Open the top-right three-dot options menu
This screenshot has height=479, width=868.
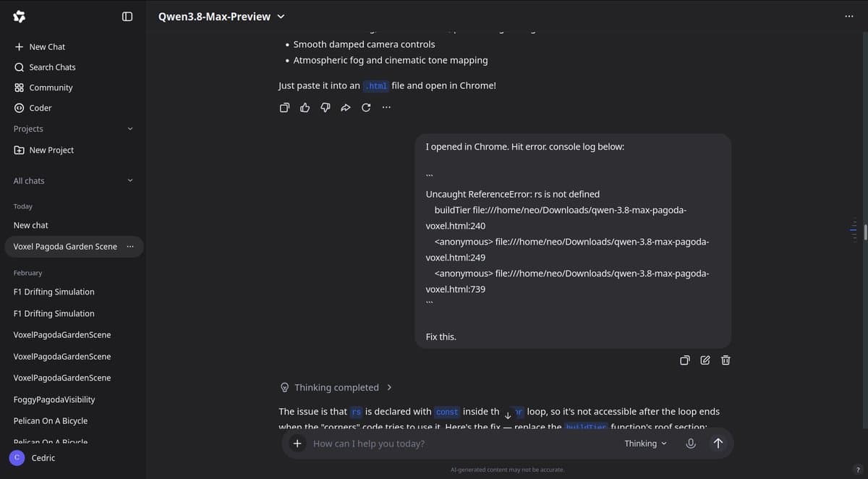coord(848,16)
